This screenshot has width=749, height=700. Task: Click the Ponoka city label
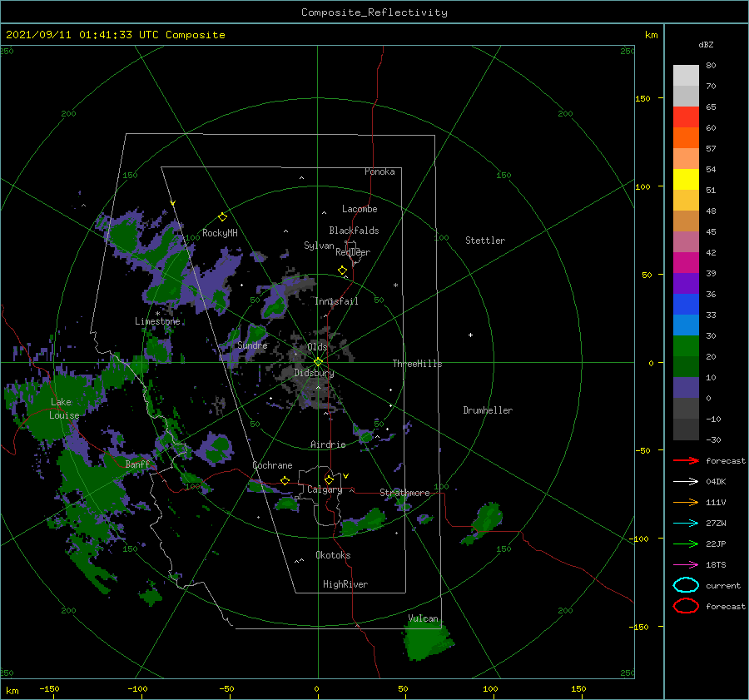coord(379,171)
